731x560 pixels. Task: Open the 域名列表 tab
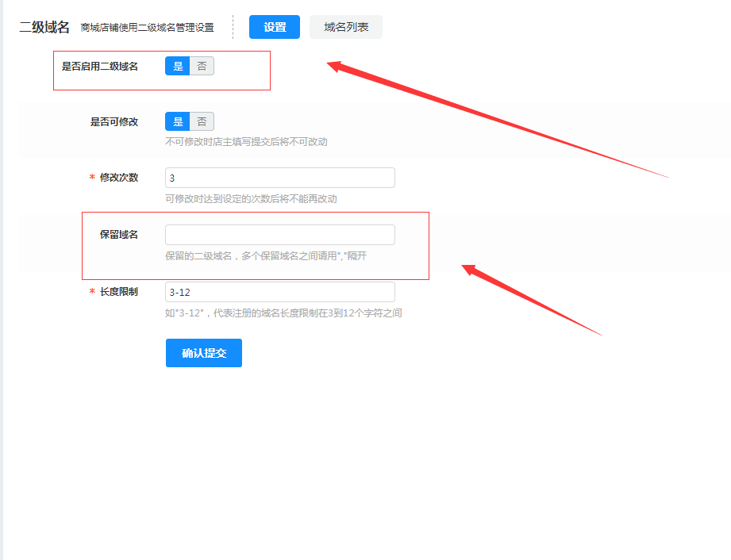(x=346, y=27)
